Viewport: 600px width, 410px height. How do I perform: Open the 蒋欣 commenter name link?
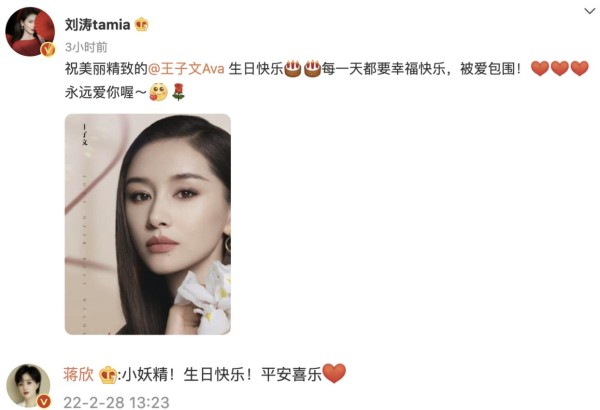[x=78, y=374]
